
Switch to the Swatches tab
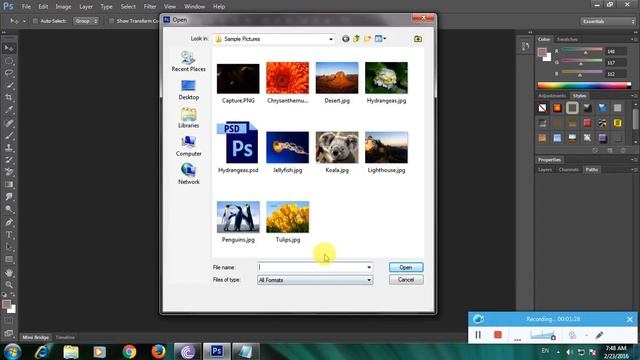[567, 39]
